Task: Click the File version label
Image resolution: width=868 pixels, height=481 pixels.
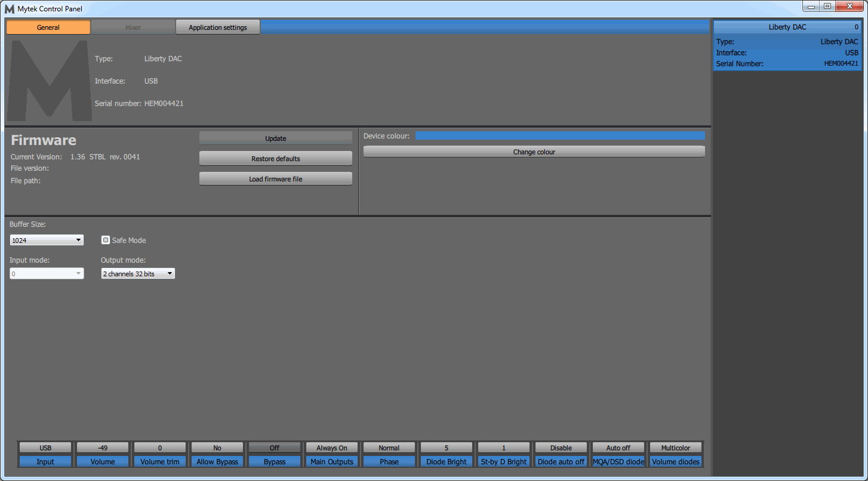Action: pyautogui.click(x=30, y=168)
